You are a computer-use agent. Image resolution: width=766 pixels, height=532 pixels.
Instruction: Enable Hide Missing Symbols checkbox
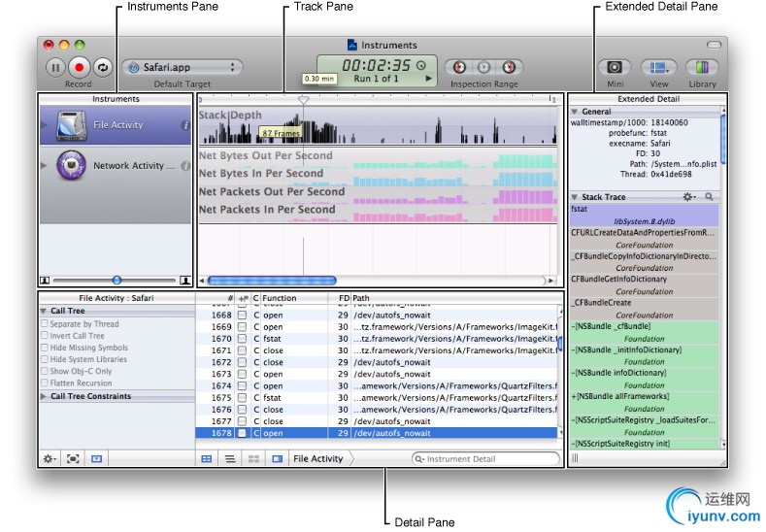click(45, 348)
